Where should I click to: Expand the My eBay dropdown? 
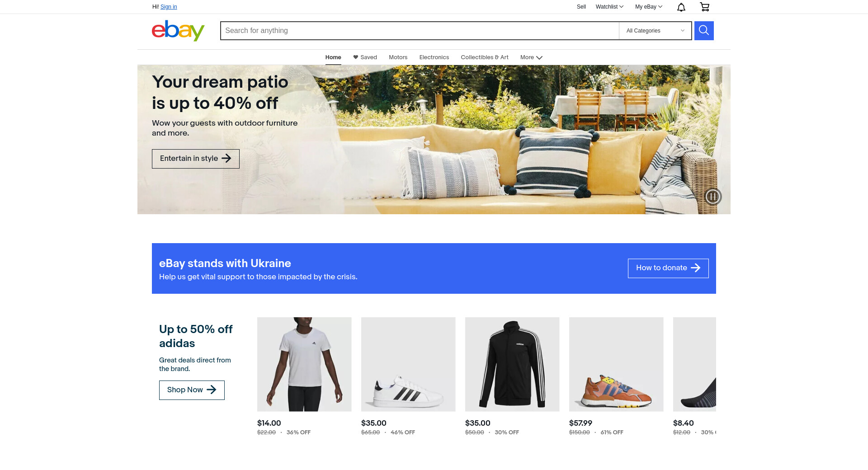coord(649,7)
